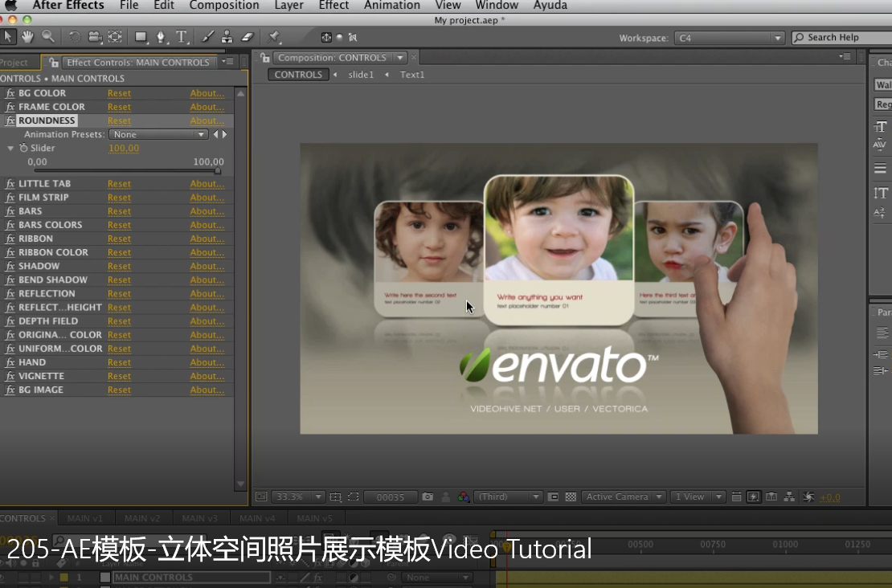The width and height of the screenshot is (892, 588).
Task: Open the 33.3% magnification dropdown
Action: (x=298, y=497)
